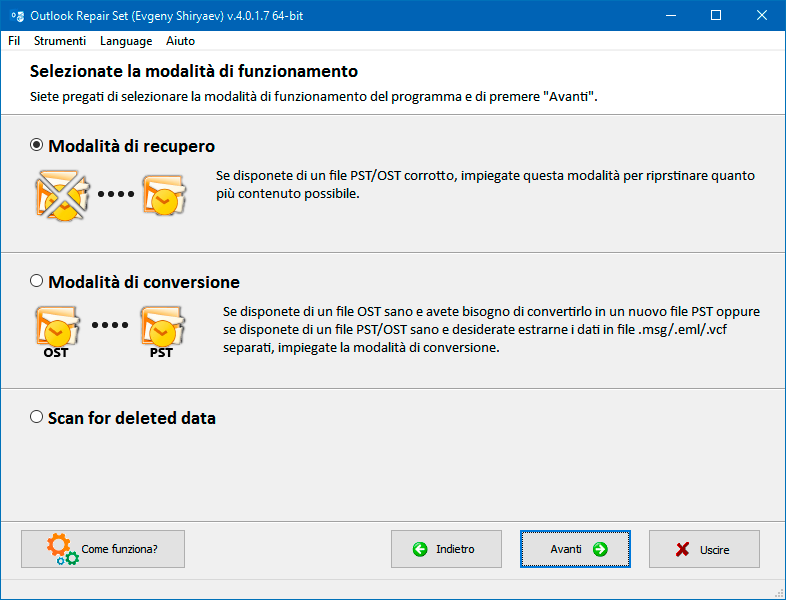Proceed with the Avanti button

[575, 549]
